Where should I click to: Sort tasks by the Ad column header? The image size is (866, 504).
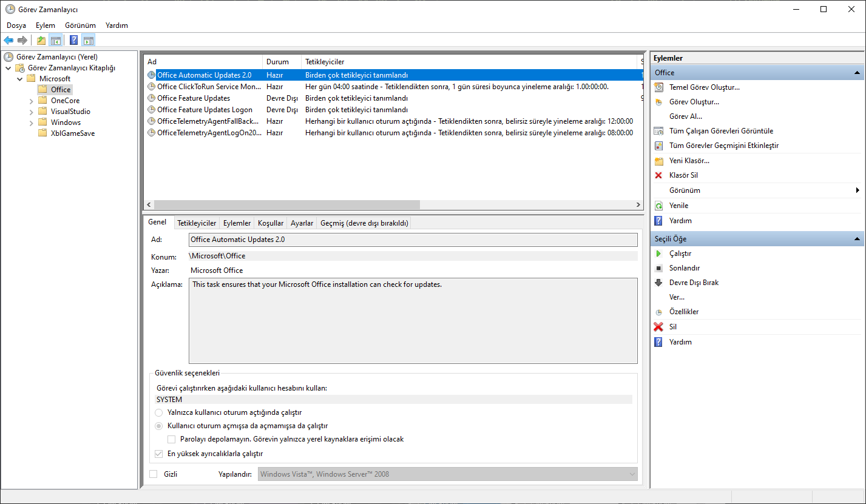(x=203, y=62)
